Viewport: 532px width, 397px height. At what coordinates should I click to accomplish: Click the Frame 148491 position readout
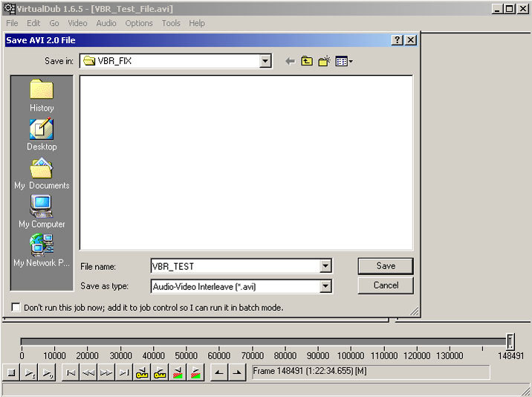371,372
